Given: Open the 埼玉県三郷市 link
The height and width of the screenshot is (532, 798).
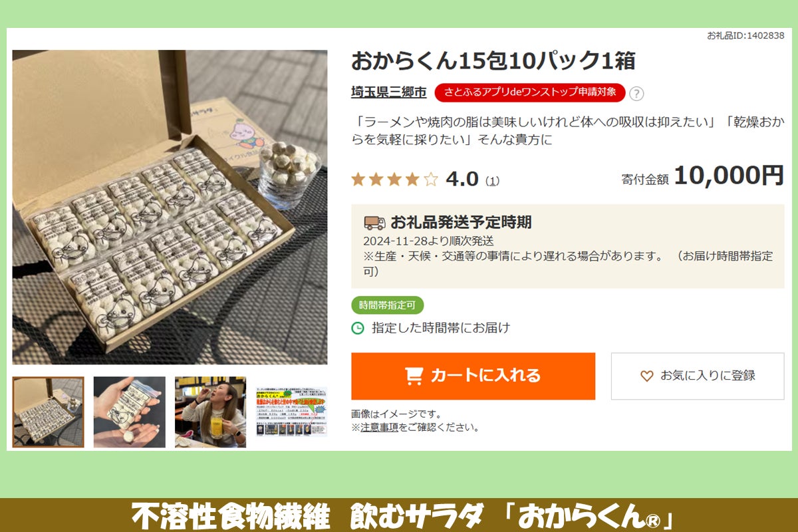Looking at the screenshot, I should tap(389, 92).
